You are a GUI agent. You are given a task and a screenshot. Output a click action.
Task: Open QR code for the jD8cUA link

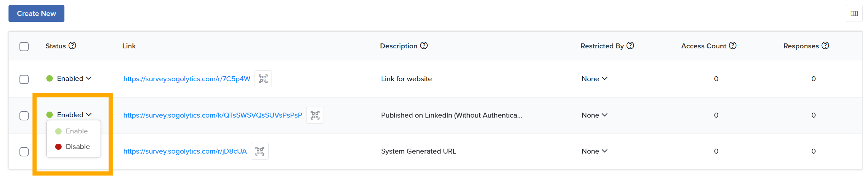tap(259, 151)
